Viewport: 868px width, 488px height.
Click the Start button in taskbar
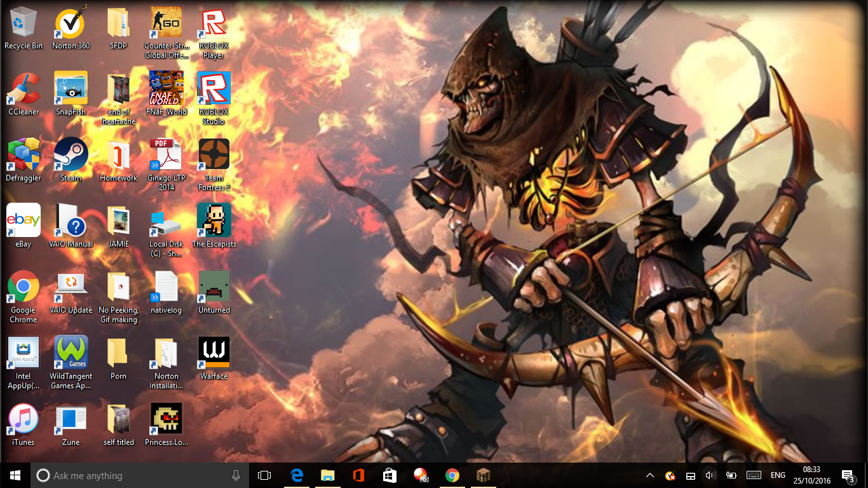click(15, 475)
